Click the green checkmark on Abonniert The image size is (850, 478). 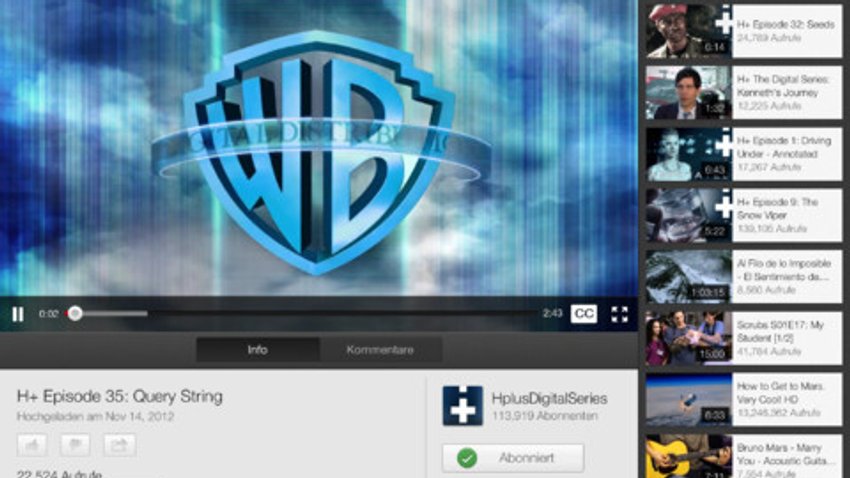click(467, 458)
